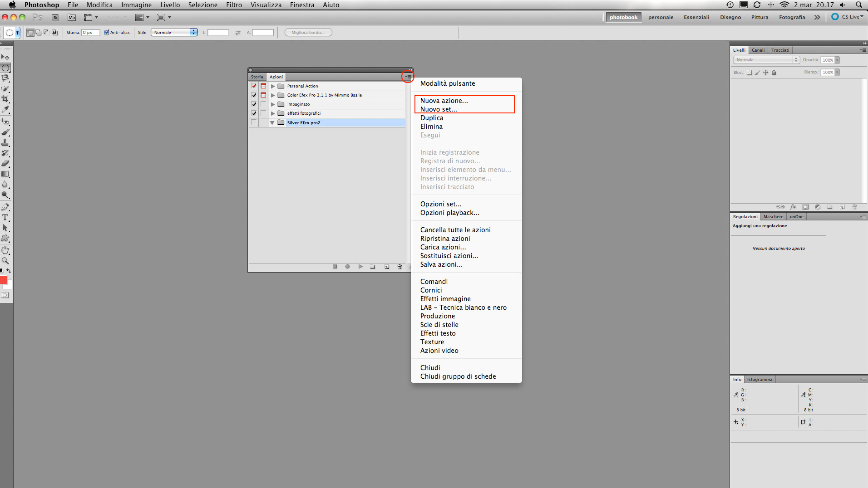
Task: Select the Move tool
Action: point(5,57)
